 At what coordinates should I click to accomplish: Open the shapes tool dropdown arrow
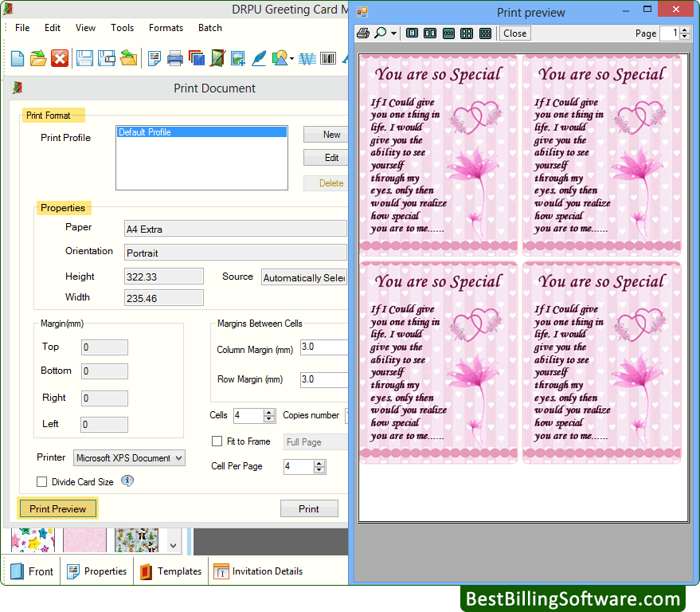pos(291,58)
